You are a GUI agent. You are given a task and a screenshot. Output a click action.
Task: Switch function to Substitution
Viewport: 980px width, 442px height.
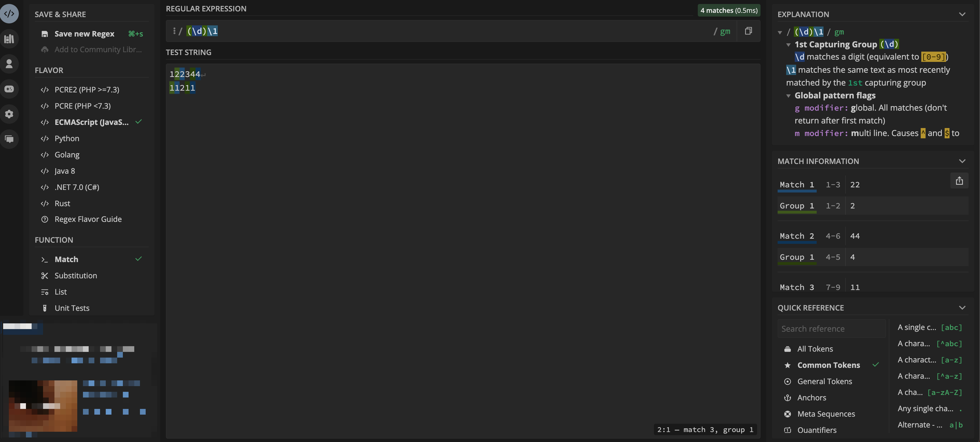(75, 275)
